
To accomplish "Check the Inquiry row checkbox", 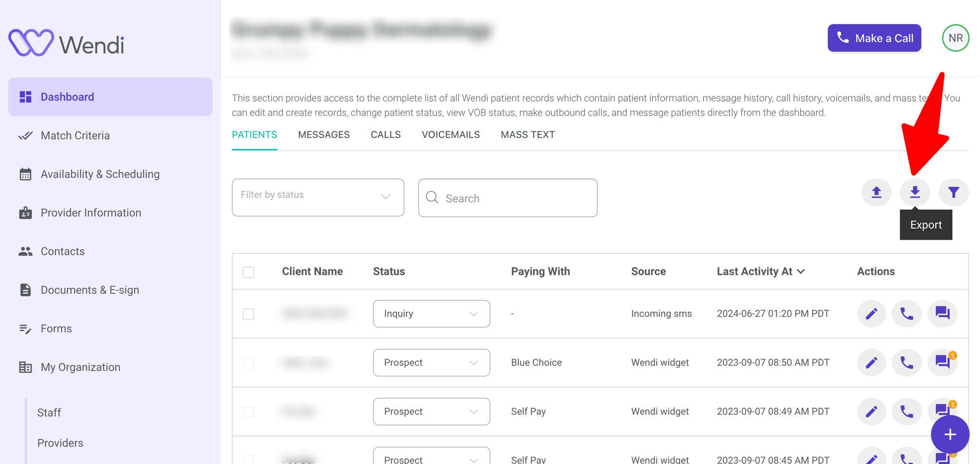I will click(x=248, y=314).
